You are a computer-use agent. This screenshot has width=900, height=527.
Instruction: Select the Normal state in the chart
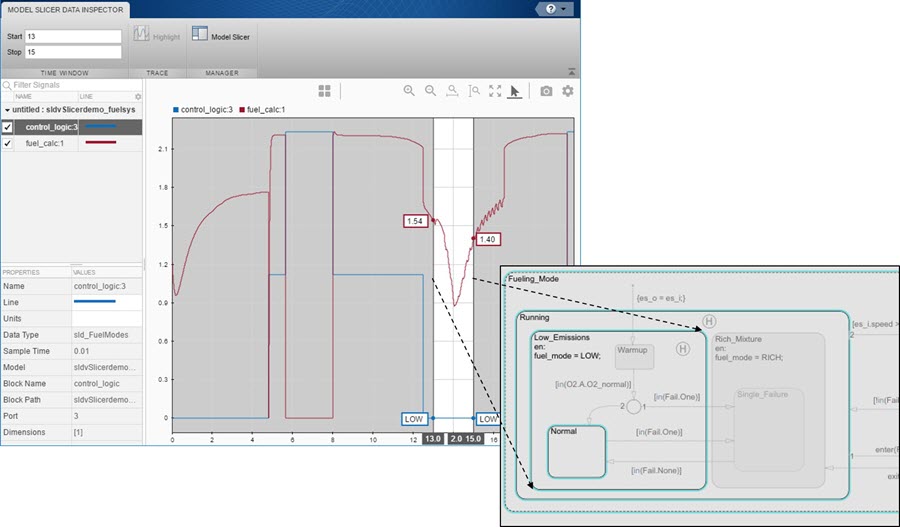coord(577,452)
